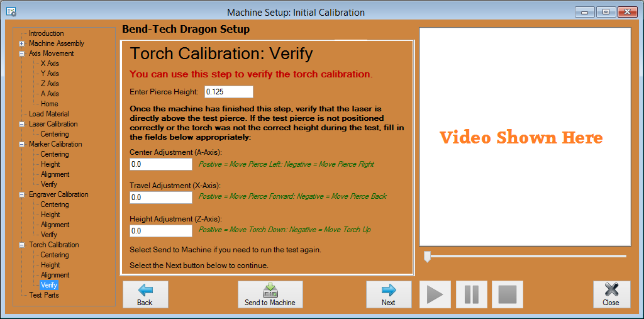Click the Torch Calibration: Verify heading
Viewport: 644px width, 319px height.
pyautogui.click(x=221, y=53)
